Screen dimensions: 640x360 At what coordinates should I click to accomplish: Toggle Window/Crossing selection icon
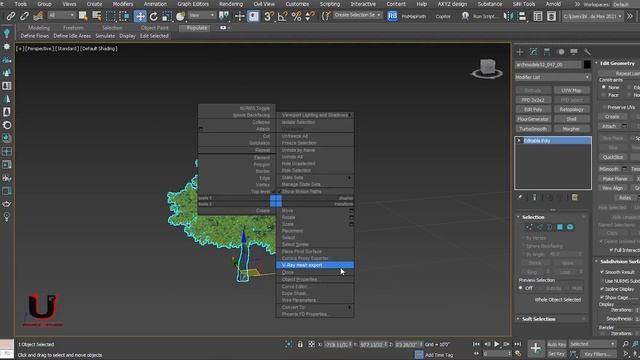point(124,16)
